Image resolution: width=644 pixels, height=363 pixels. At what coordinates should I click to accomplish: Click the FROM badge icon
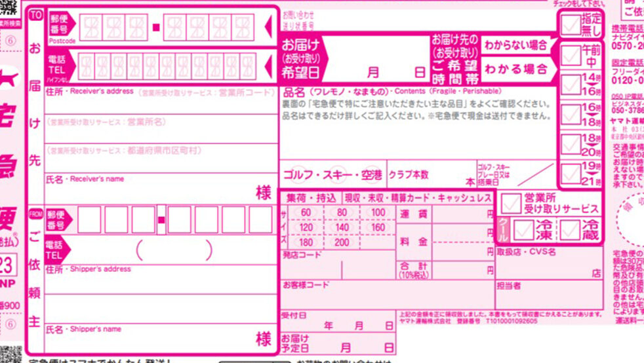(35, 214)
